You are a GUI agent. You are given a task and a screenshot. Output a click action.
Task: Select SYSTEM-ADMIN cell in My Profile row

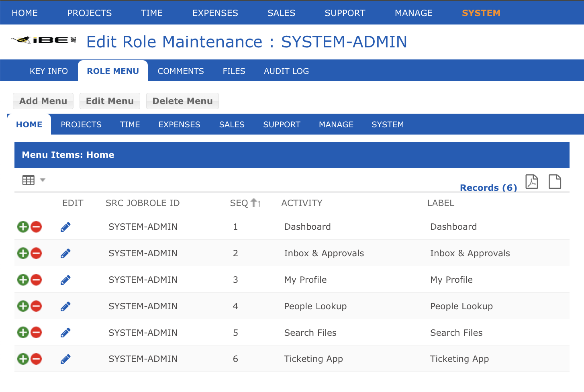[143, 280]
